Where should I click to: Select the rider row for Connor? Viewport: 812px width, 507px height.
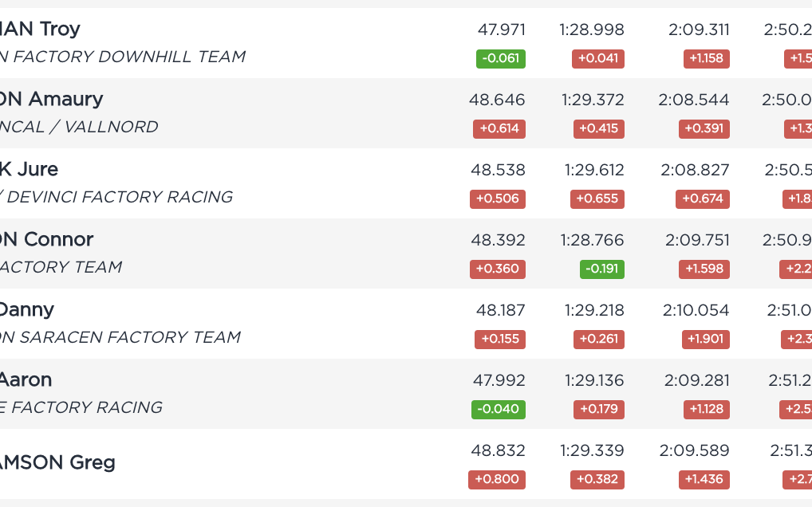(x=406, y=253)
